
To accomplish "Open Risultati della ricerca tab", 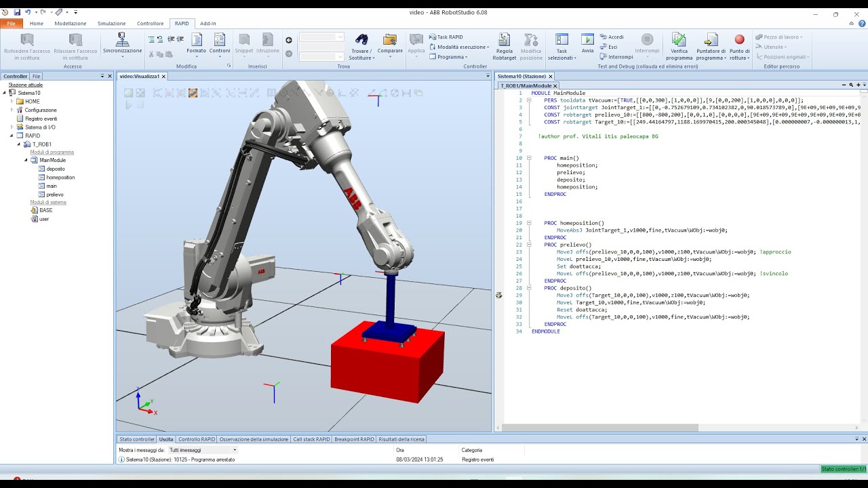I will click(x=401, y=439).
